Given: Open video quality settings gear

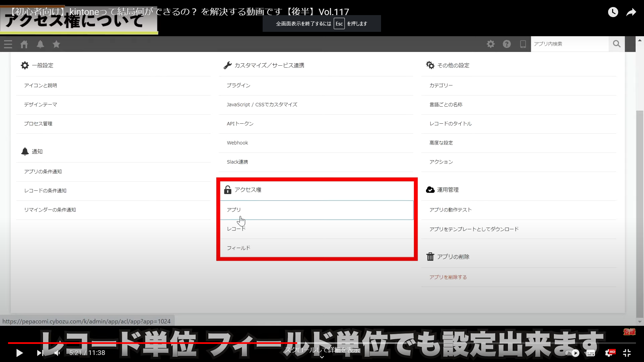Looking at the screenshot, I should coord(609,353).
